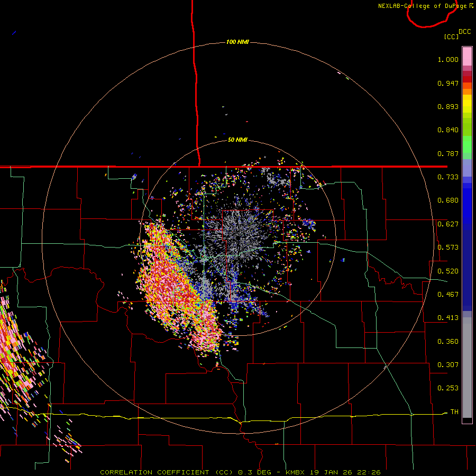Click the 50 NMI range ring label
Viewport: 476px width, 476px height.
(x=237, y=140)
